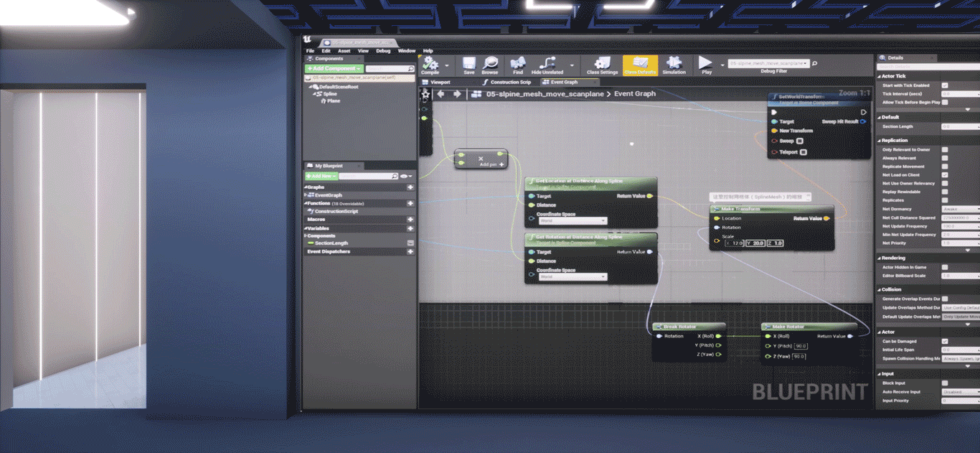Toggle Sweep checkbox on SetWorldTransform node

[x=800, y=141]
